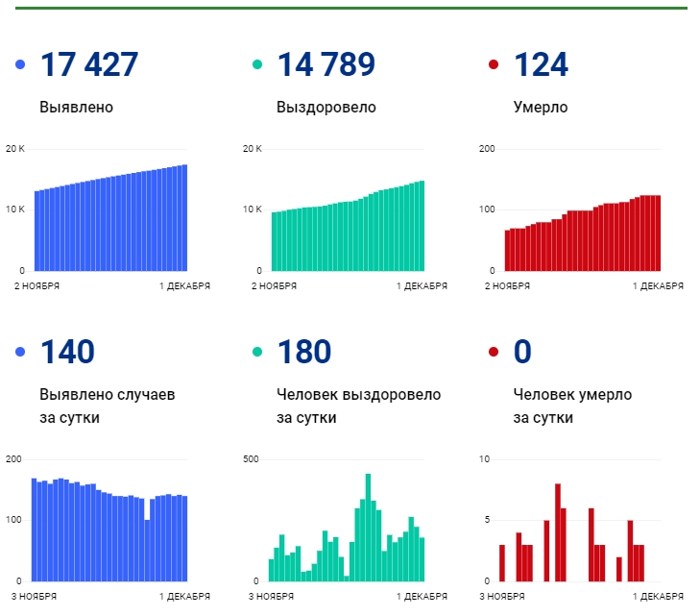Click 3 НОЯБРЯ date under daily deaths chart
700x616 pixels.
click(x=502, y=597)
